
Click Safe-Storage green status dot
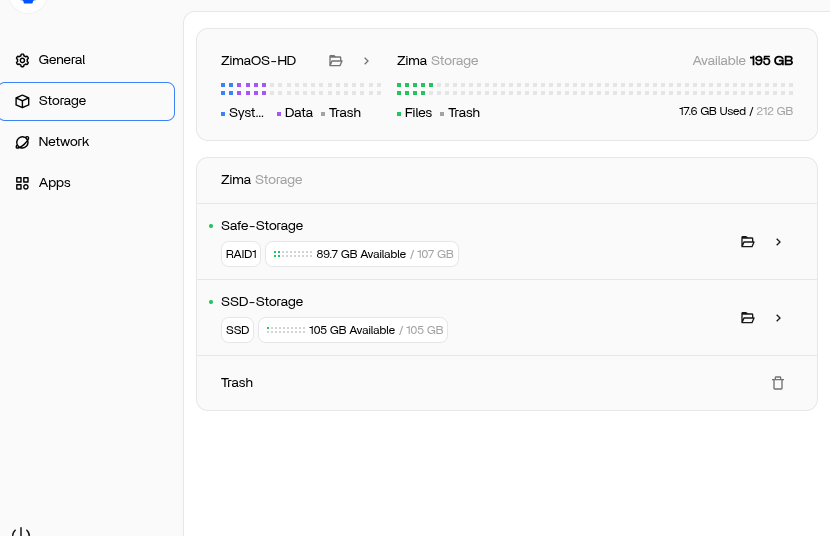211,226
